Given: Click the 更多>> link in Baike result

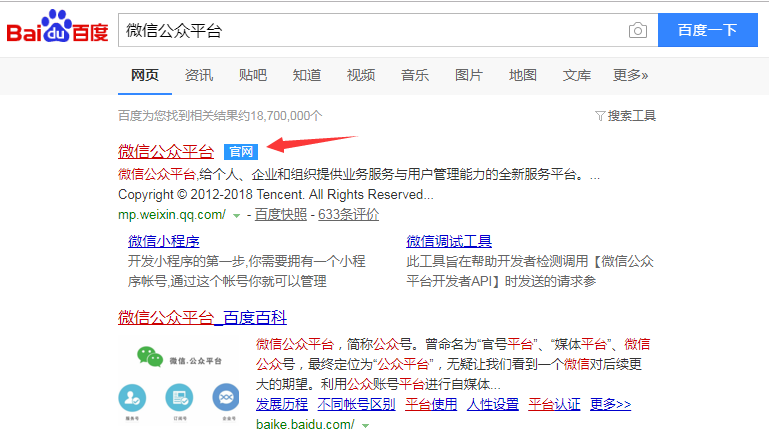Looking at the screenshot, I should 610,404.
